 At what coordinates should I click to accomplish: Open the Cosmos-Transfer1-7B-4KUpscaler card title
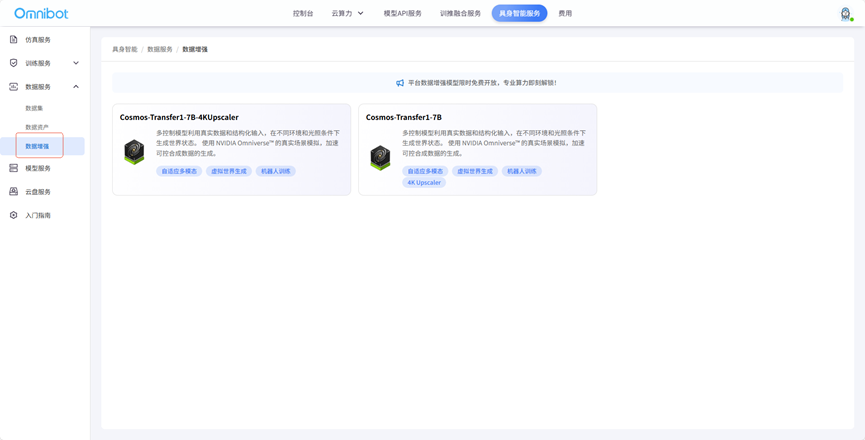(179, 117)
